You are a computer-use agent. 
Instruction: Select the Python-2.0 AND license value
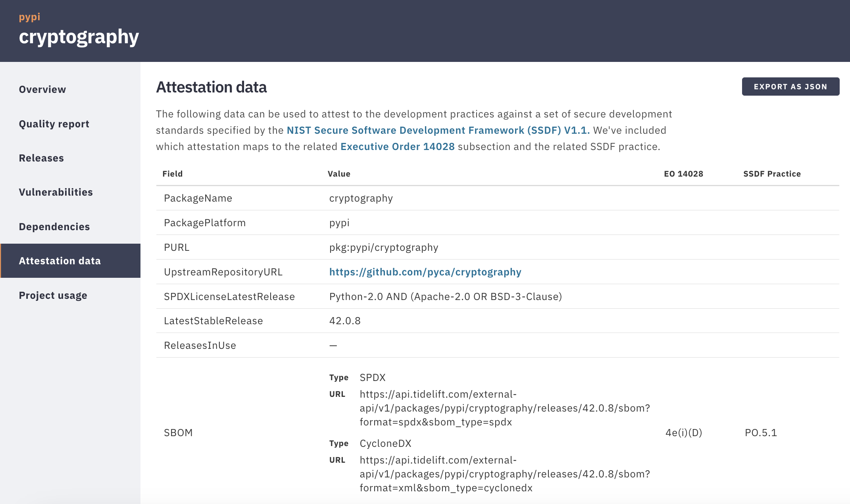446,296
